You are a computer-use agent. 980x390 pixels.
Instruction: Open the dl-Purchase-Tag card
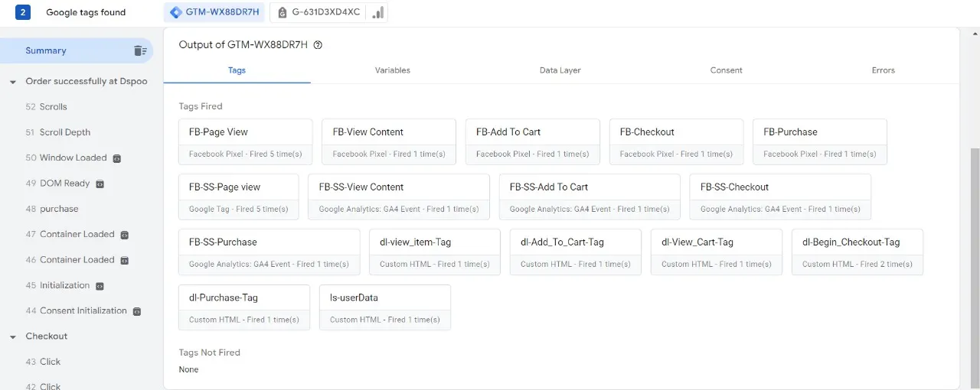(244, 307)
